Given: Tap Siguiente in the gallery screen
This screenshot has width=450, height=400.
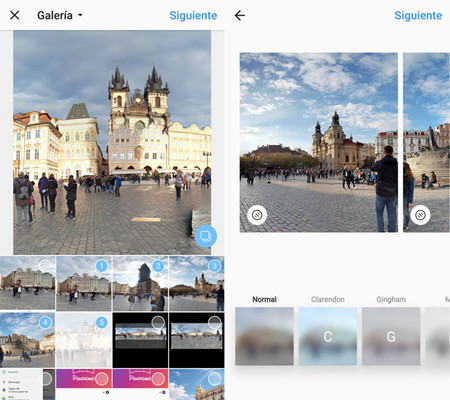Looking at the screenshot, I should tap(193, 15).
